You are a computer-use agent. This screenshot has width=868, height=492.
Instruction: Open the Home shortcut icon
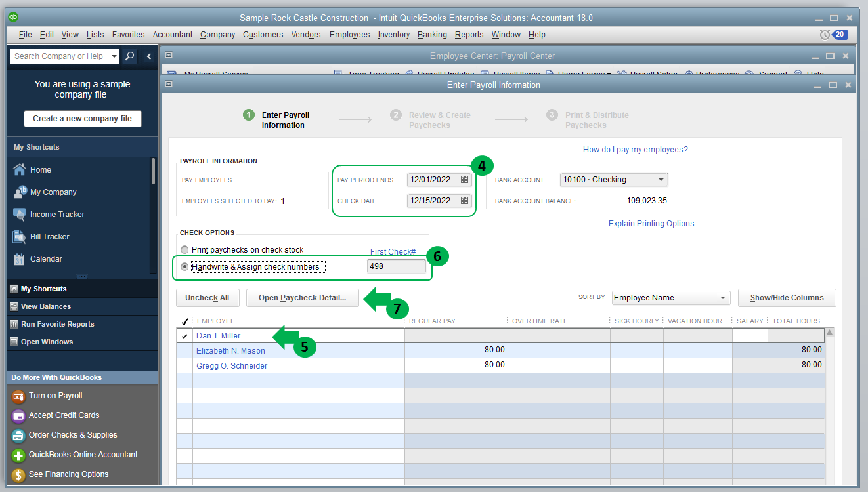[19, 170]
